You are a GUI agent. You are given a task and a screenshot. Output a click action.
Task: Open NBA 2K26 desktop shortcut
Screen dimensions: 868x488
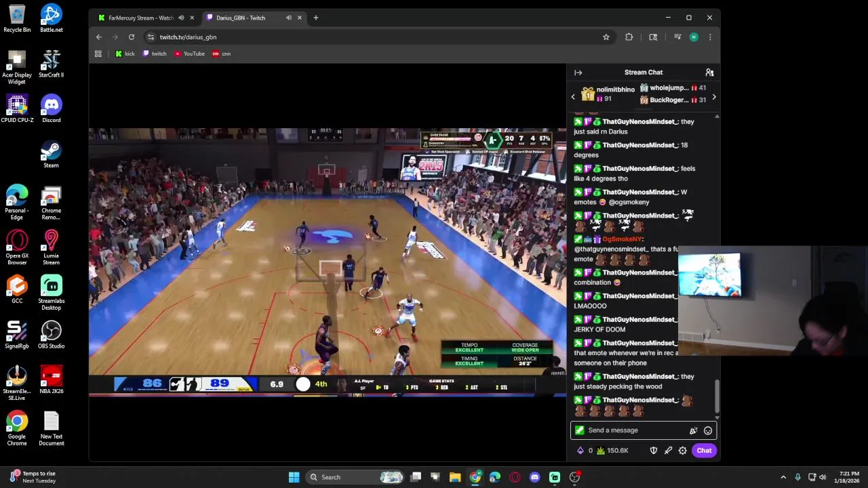click(x=51, y=380)
